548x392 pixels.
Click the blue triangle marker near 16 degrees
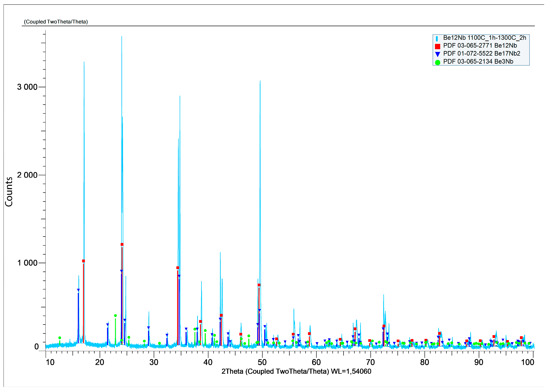[78, 290]
